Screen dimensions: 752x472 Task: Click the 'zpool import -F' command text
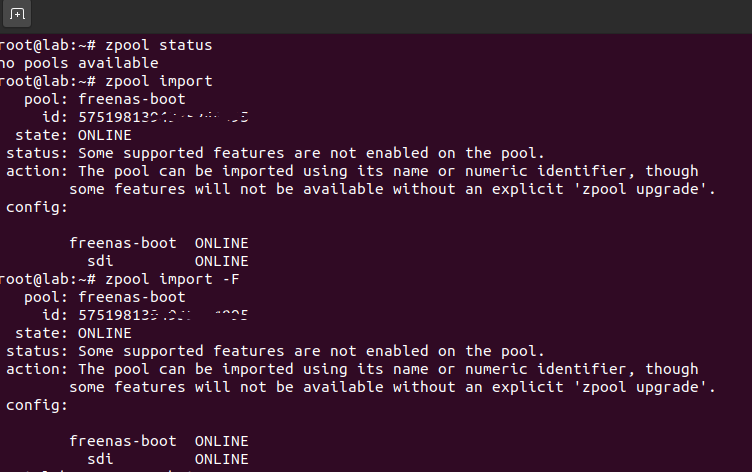[x=171, y=279]
